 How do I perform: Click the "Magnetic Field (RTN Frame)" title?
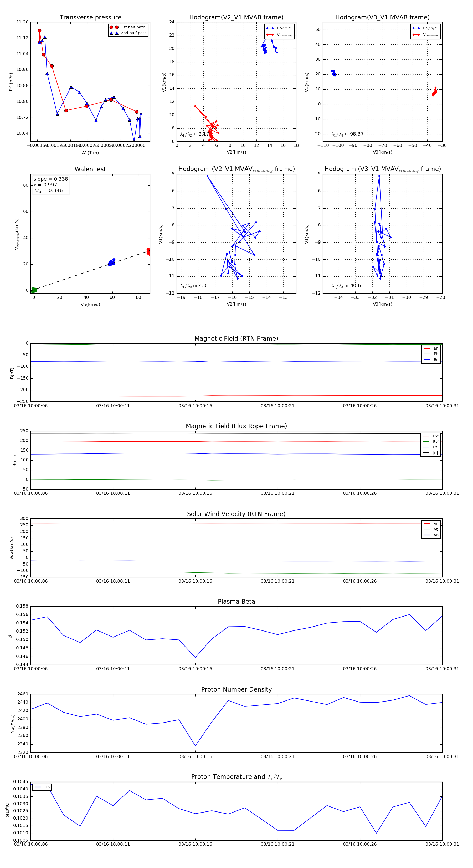pyautogui.click(x=236, y=339)
